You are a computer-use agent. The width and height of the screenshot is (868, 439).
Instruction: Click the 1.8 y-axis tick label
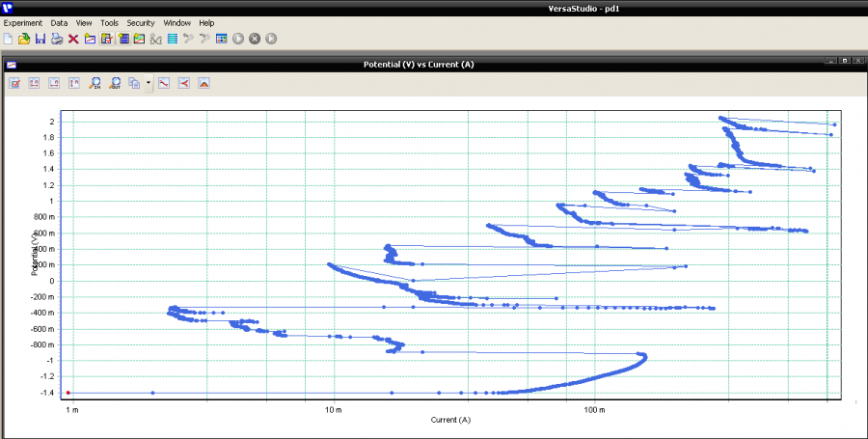coord(49,137)
